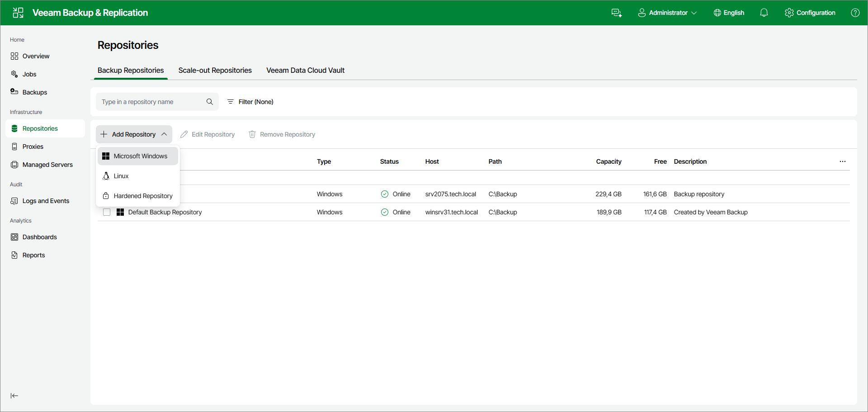Click the Online status checkmark for winsrv31.tech.local

click(385, 212)
